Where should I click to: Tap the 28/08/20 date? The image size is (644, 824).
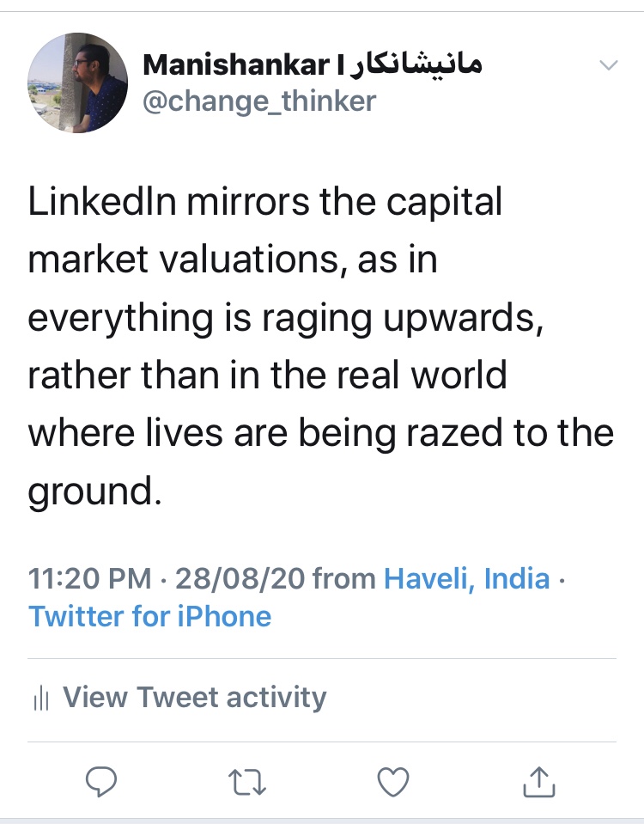pyautogui.click(x=240, y=578)
